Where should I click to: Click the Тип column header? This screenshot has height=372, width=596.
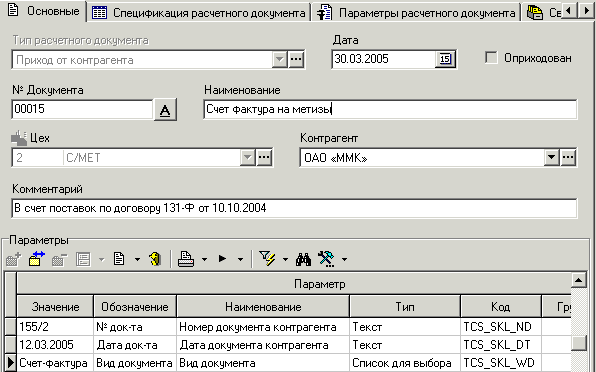[x=405, y=307]
